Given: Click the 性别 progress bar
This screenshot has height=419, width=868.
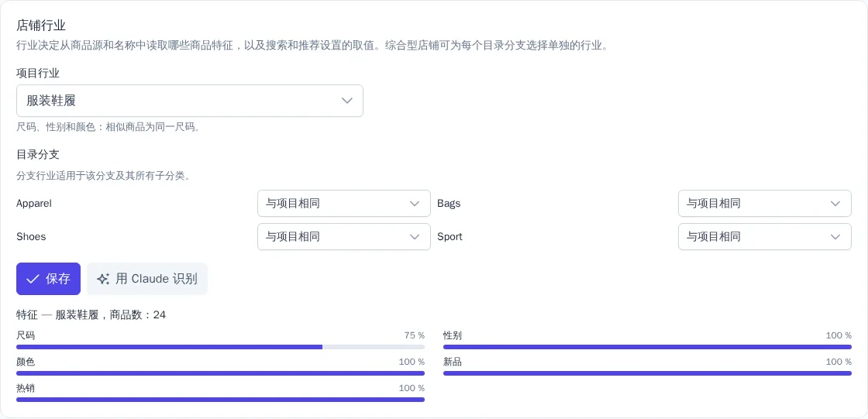Looking at the screenshot, I should (647, 347).
